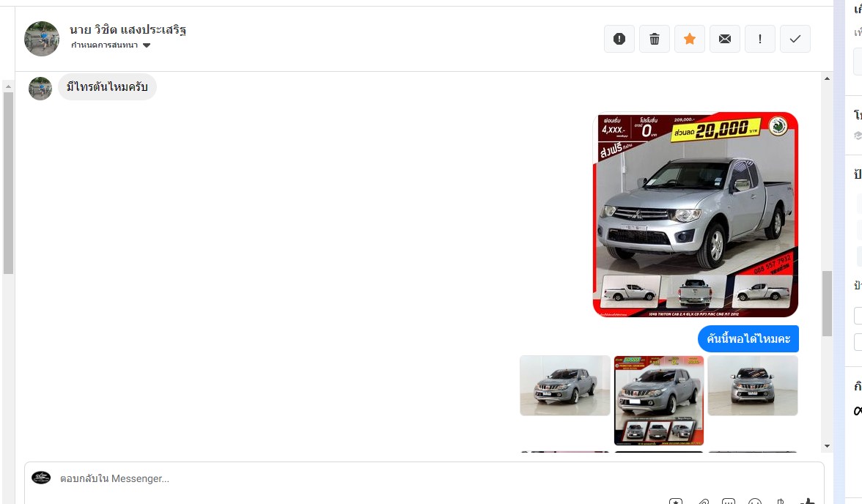The image size is (862, 504).
Task: Click the right chat scrollbar thumb
Action: click(827, 303)
